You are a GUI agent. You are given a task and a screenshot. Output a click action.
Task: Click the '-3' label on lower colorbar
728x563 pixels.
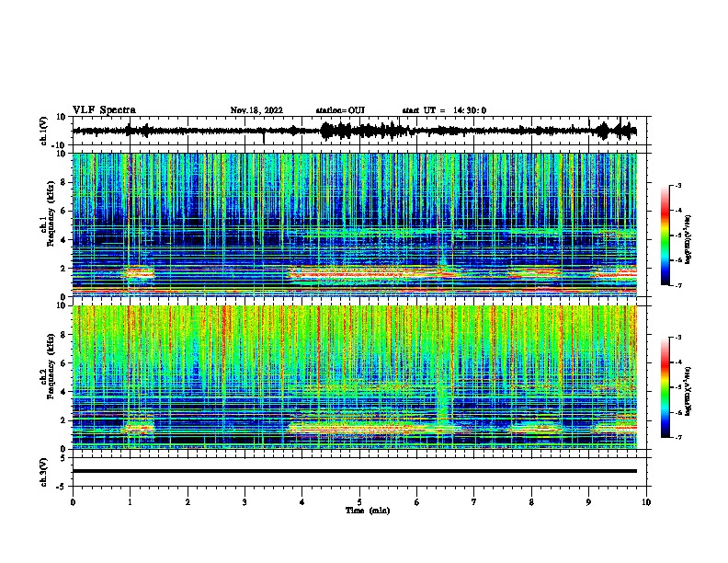pyautogui.click(x=678, y=338)
